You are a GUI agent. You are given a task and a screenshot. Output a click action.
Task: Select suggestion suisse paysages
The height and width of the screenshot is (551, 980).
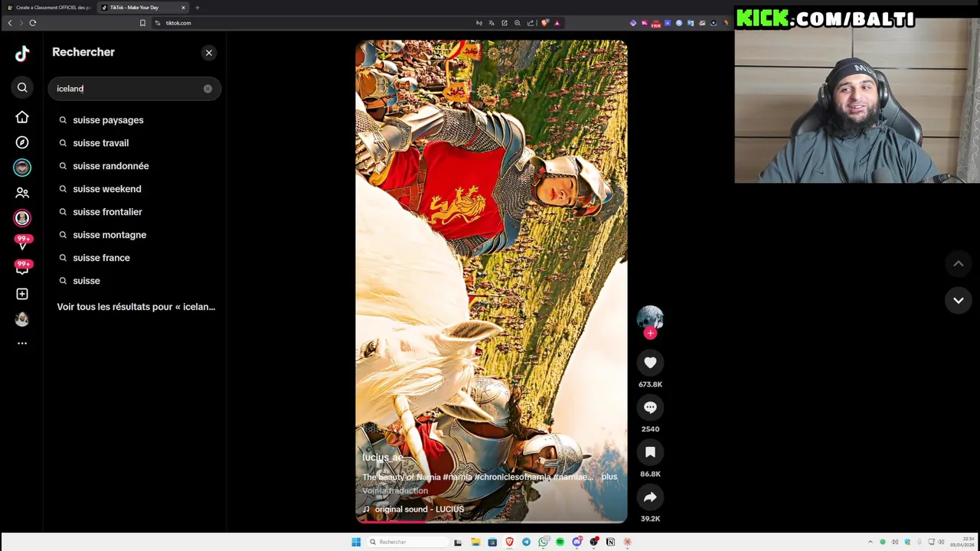click(x=108, y=120)
